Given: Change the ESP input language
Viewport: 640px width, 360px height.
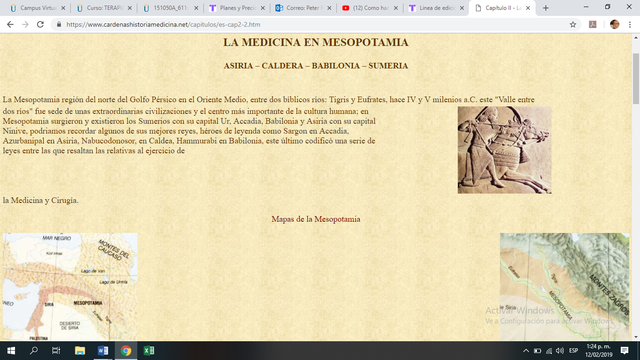Looking at the screenshot, I should click(573, 351).
